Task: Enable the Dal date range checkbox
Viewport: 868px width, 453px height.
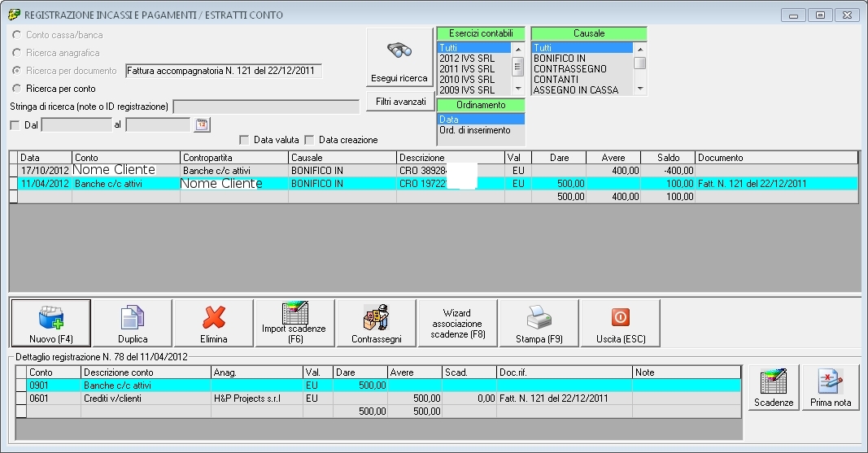Action: point(15,125)
